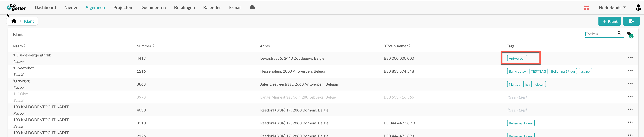
Task: Select customer 'tgrtvrgvg
Action: tap(21, 81)
